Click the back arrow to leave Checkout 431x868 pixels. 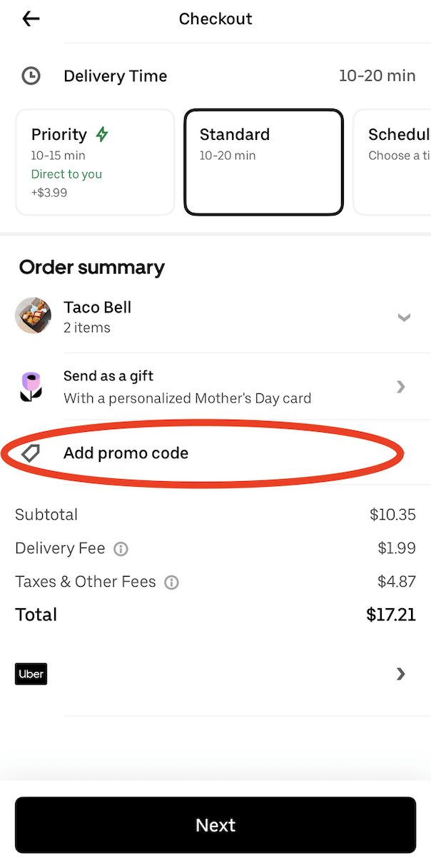[30, 19]
